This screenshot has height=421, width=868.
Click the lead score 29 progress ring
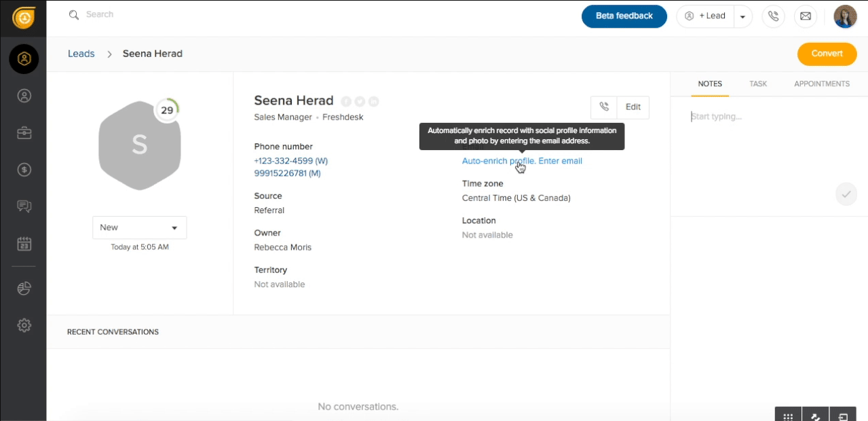167,110
